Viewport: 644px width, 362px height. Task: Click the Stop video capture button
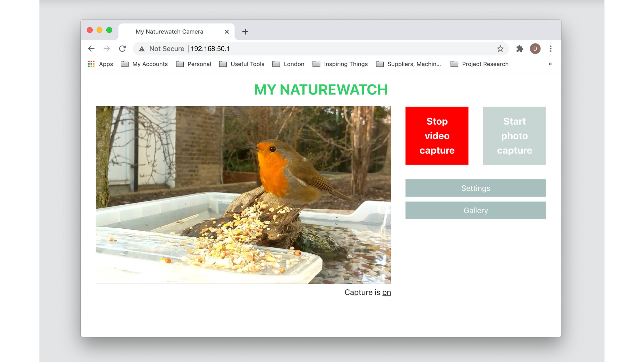[437, 136]
